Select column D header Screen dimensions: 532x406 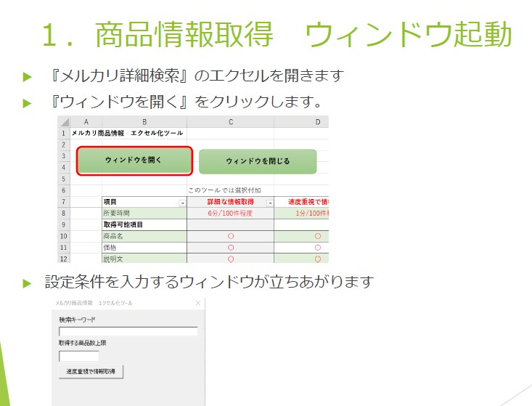(x=301, y=122)
